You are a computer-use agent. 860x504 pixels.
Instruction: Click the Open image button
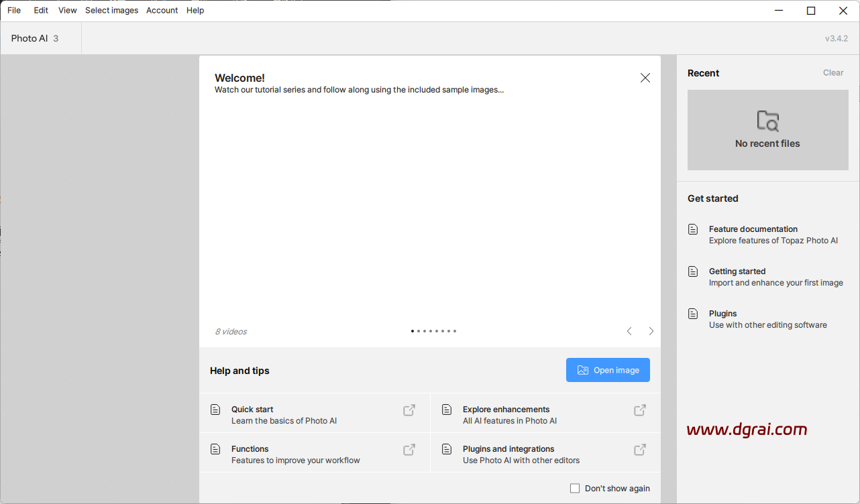coord(608,370)
